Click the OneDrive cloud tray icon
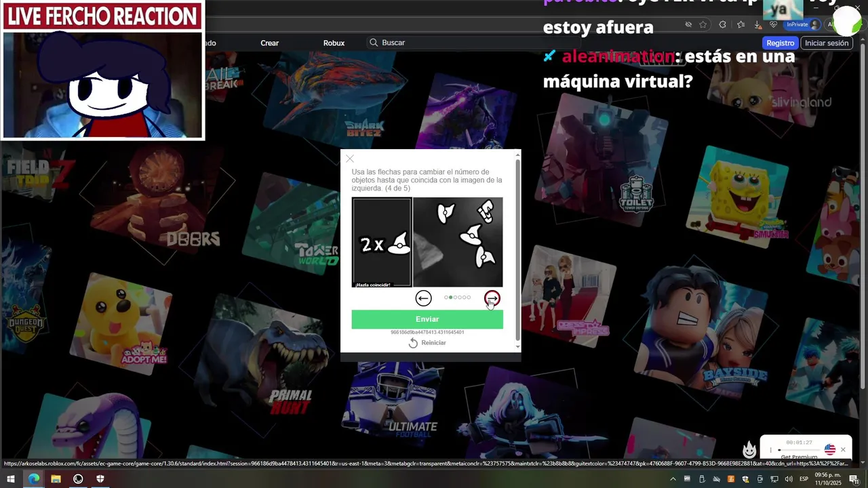 [716, 479]
